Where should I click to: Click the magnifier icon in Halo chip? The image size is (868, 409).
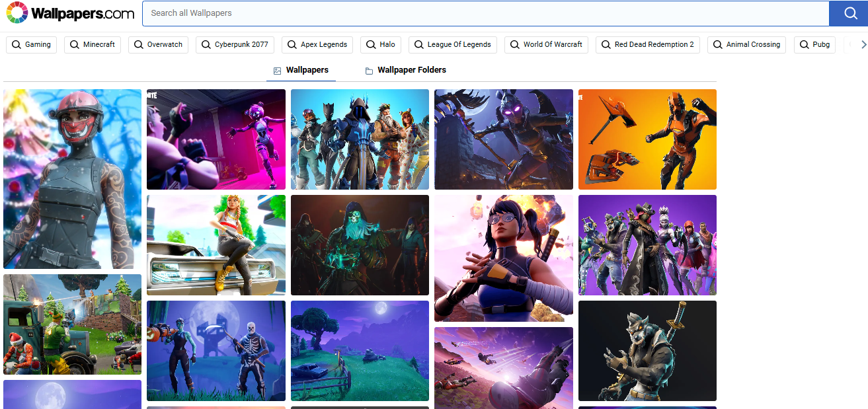pyautogui.click(x=371, y=45)
